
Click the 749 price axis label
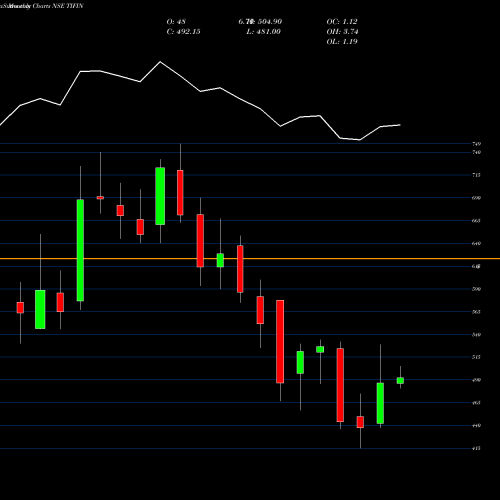[476, 144]
